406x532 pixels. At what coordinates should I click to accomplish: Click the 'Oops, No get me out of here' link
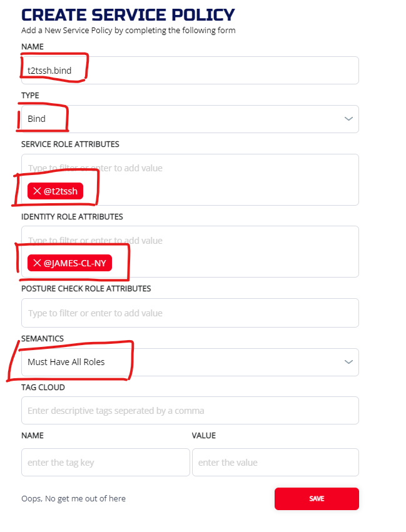[73, 498]
